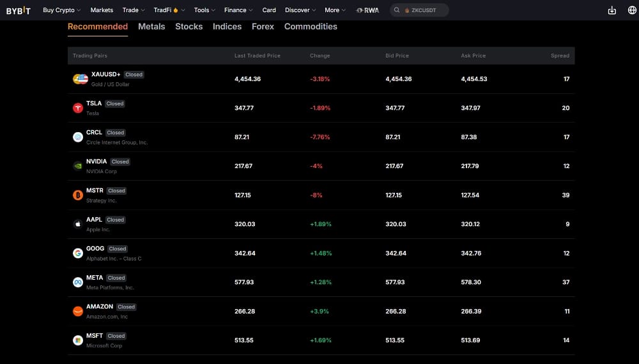Click the Ask Price column header

click(x=473, y=56)
